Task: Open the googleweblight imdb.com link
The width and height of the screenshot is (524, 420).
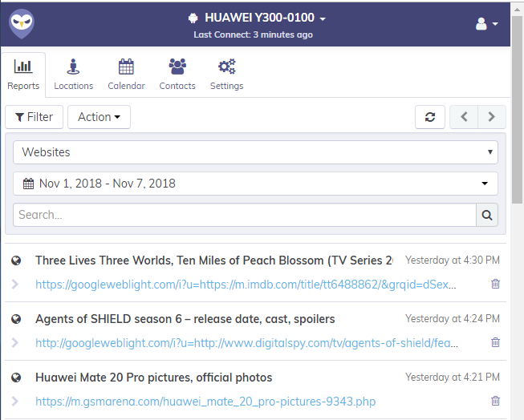Action: 246,285
